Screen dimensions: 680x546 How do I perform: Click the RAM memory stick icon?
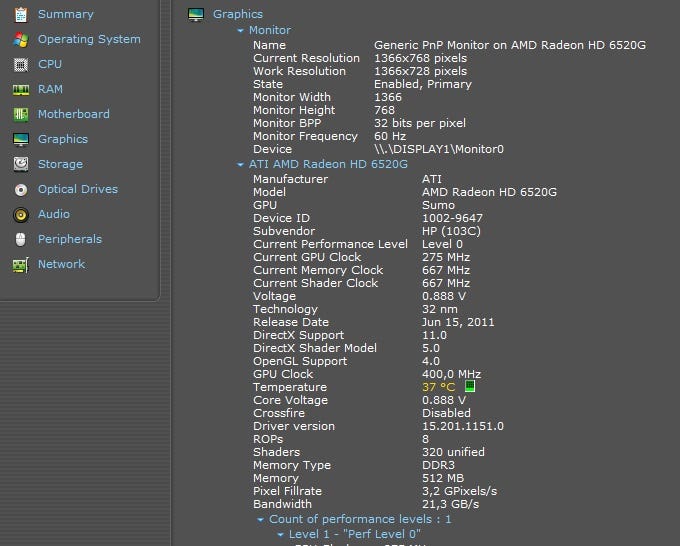20,89
